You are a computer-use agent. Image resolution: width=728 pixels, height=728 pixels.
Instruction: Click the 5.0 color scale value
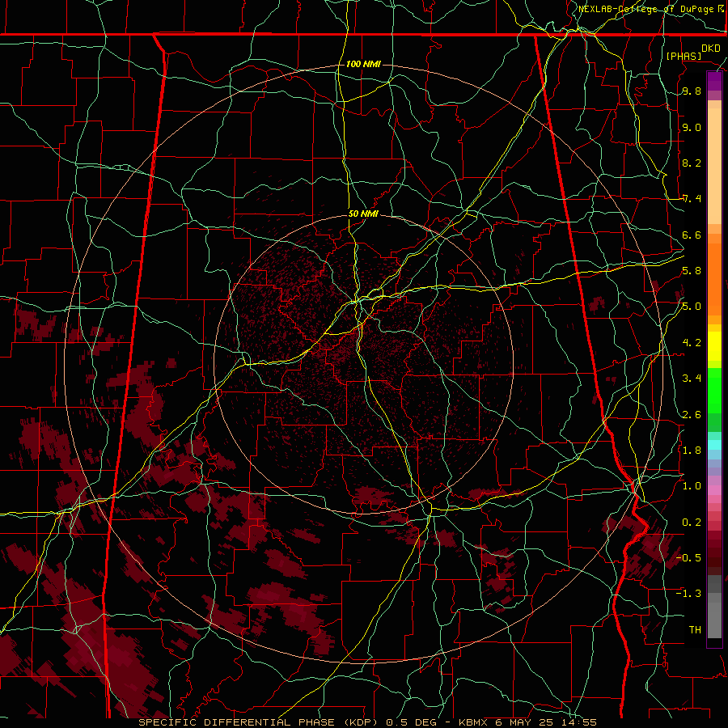pyautogui.click(x=692, y=307)
